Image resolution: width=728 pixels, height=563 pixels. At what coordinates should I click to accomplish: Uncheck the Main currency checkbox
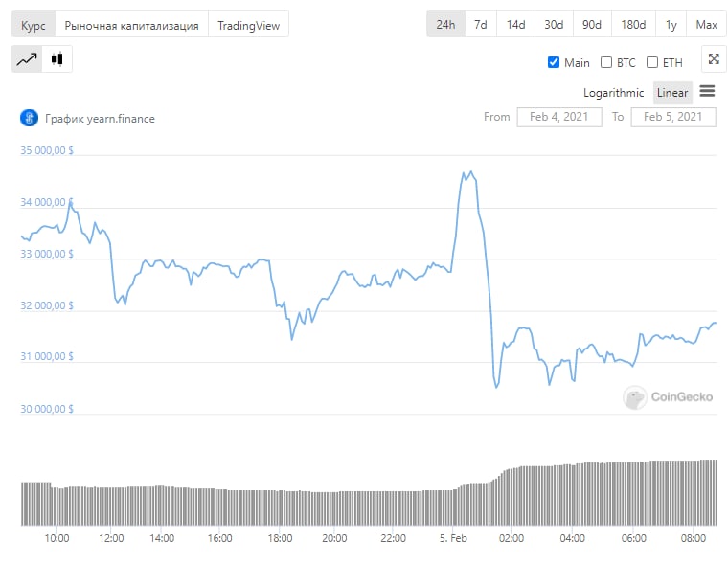pyautogui.click(x=554, y=62)
